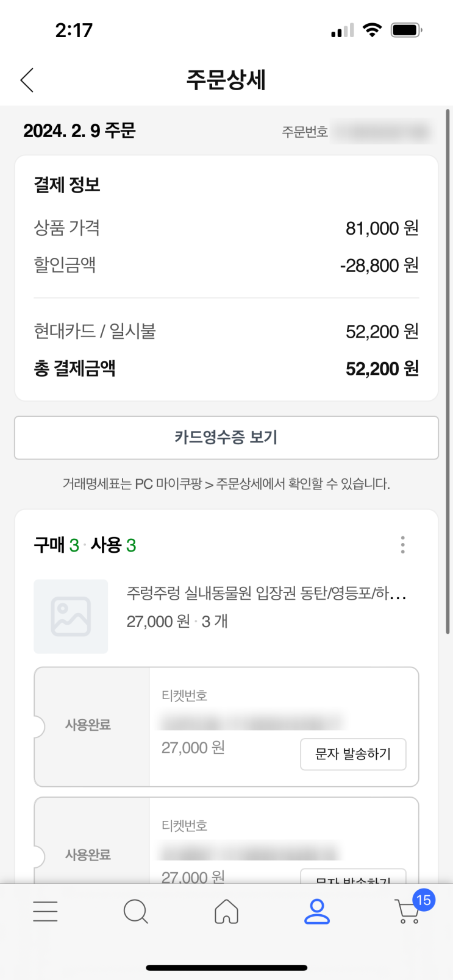Open the 주렁주렁 실내동물원 입장권 product title
The image size is (453, 980).
coord(266,592)
